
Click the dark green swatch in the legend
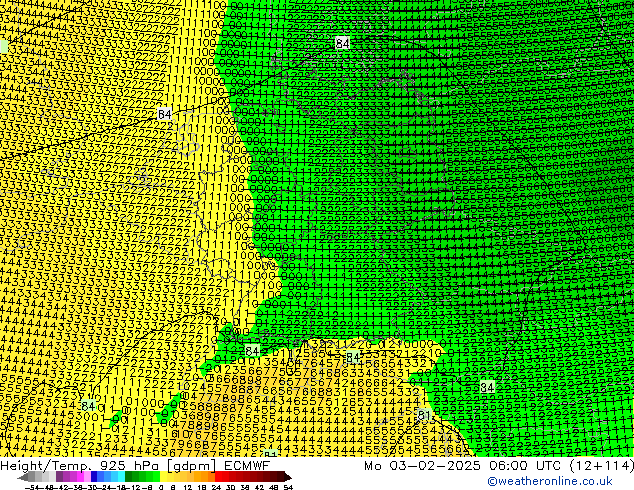(129, 477)
